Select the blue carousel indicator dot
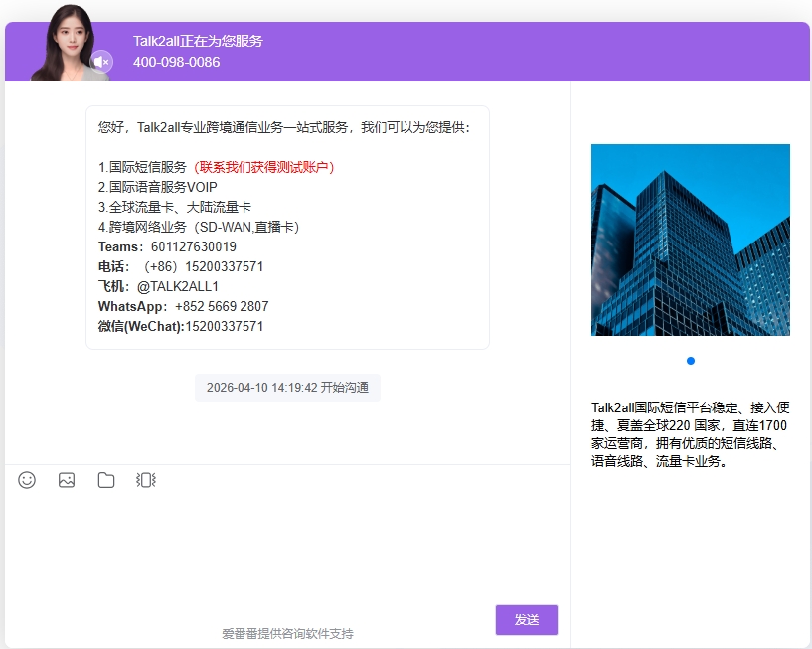Image resolution: width=812 pixels, height=649 pixels. pos(691,361)
